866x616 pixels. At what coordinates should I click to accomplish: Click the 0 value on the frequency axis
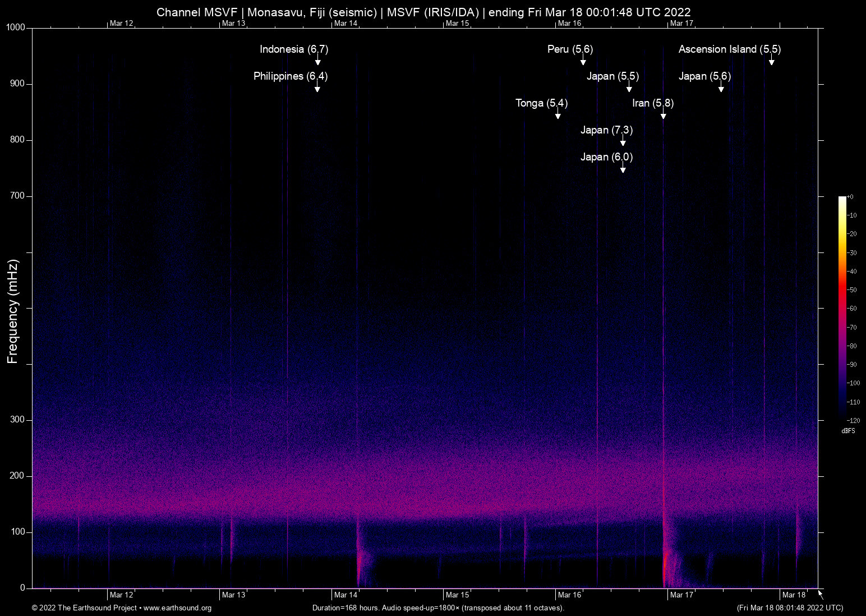click(23, 588)
